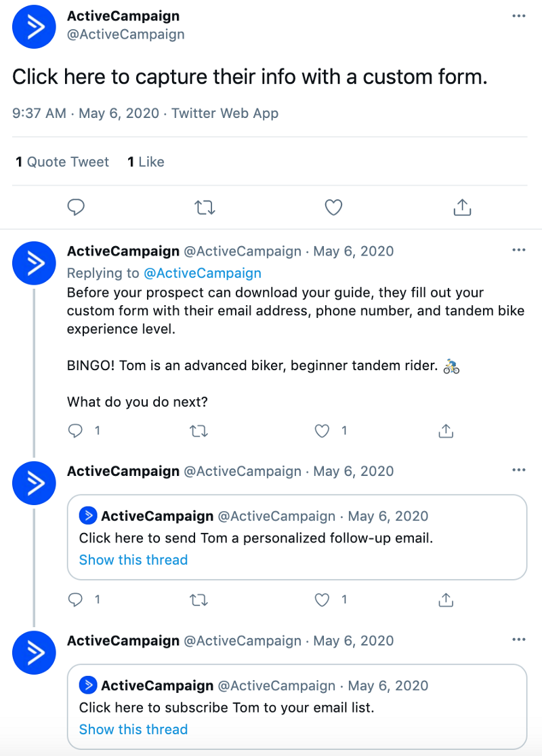This screenshot has height=756, width=542.
Task: Share the 'Before your prospect' reply tweet
Action: click(x=446, y=431)
